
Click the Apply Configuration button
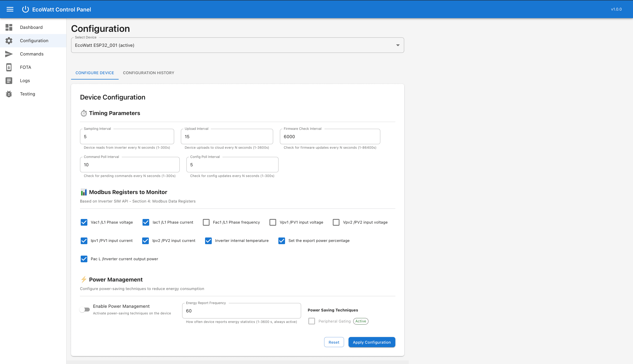371,342
